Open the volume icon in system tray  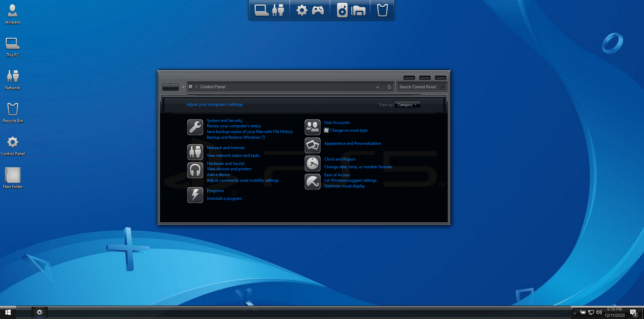tap(599, 312)
